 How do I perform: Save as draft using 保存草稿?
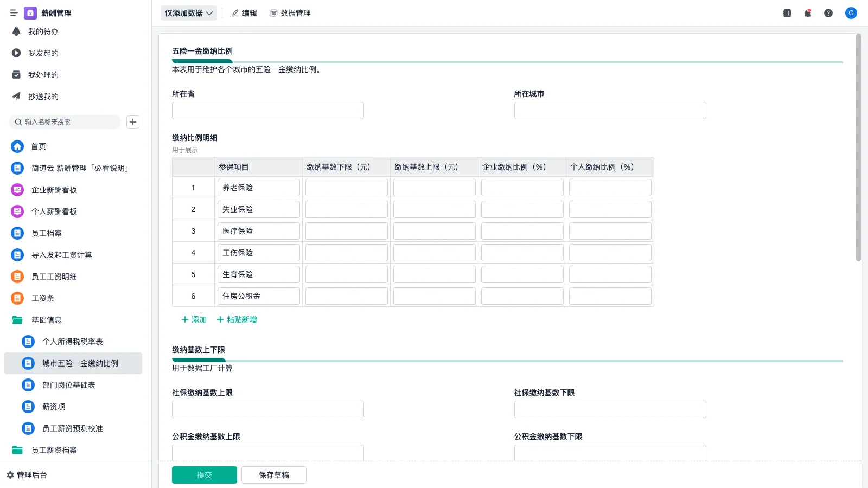[273, 474]
